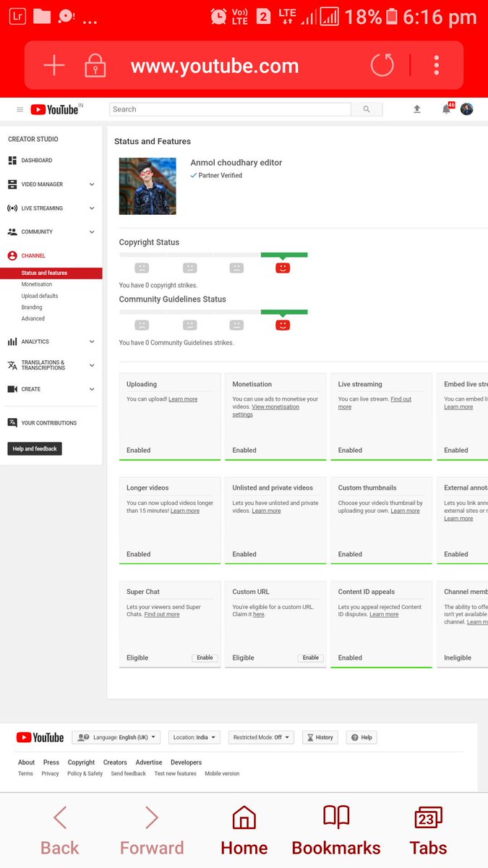Click Enable button on Super Chat card

(205, 658)
